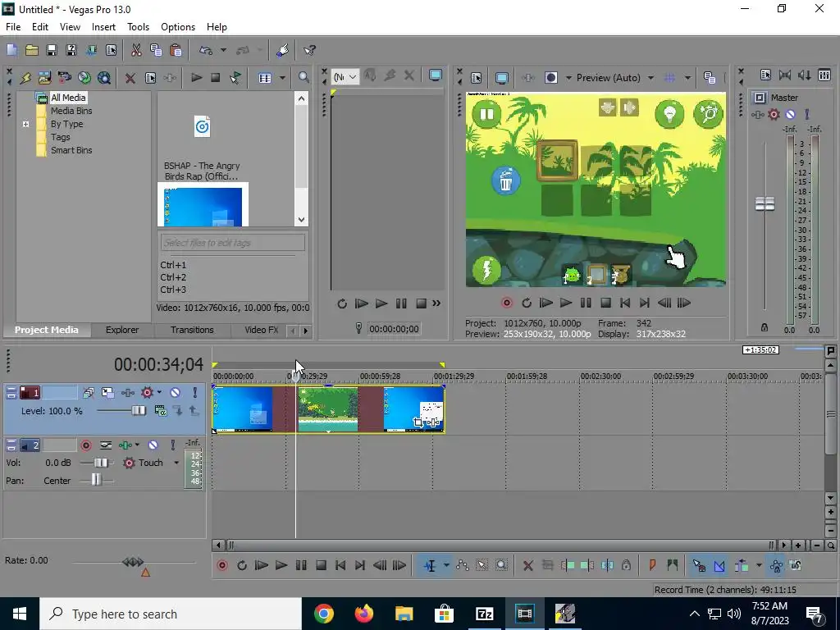Save the project with the floppy disk icon
The width and height of the screenshot is (840, 630).
point(52,50)
